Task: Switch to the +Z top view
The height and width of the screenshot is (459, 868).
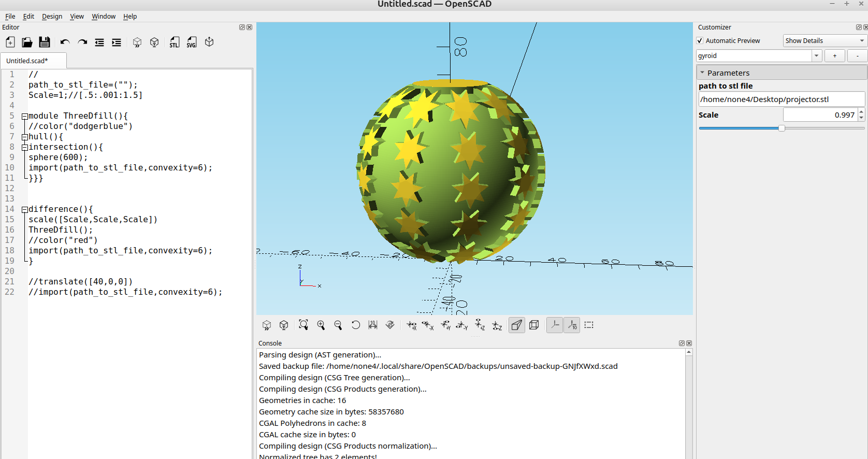Action: click(480, 325)
